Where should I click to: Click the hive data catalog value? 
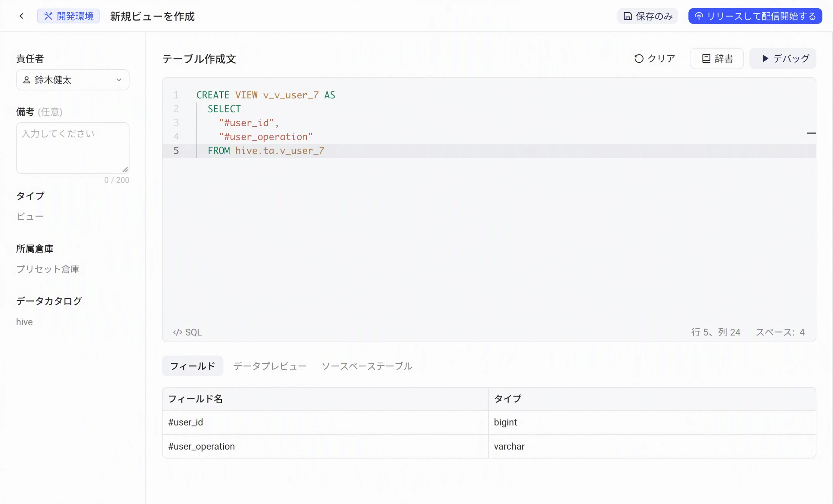(24, 322)
